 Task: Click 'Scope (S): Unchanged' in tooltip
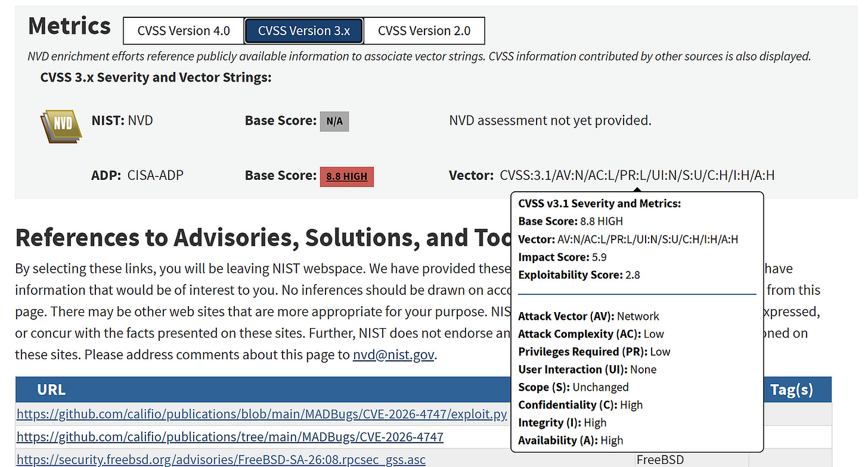573,387
